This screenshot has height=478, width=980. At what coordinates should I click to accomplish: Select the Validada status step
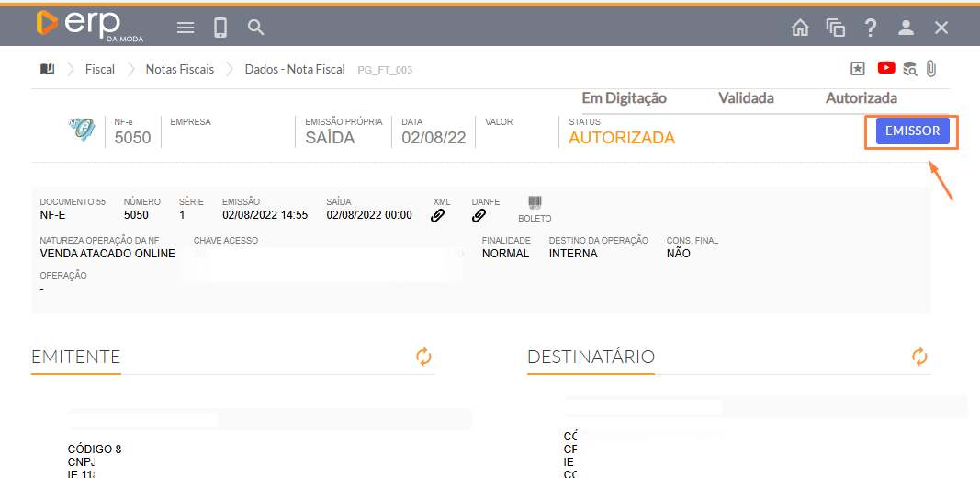[x=746, y=98]
